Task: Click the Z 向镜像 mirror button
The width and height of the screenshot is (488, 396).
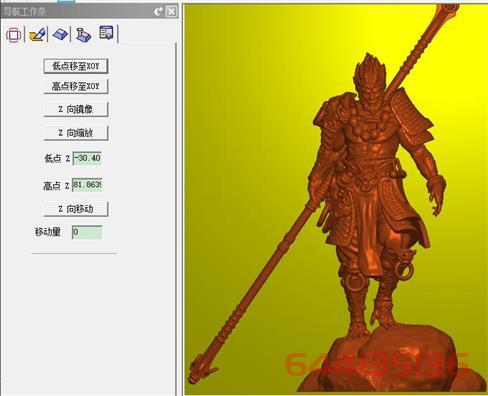Action: pyautogui.click(x=76, y=109)
